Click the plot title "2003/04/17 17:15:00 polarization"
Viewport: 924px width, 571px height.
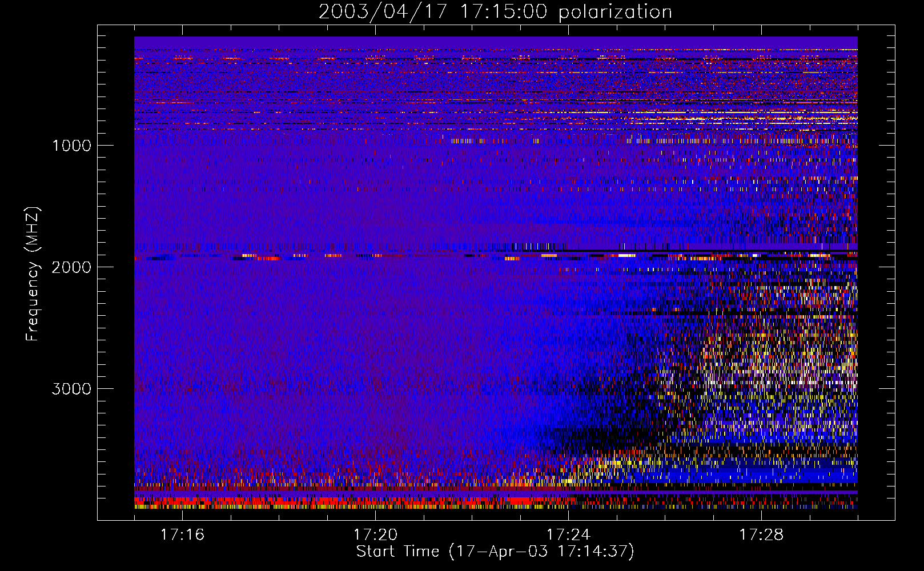pos(495,12)
